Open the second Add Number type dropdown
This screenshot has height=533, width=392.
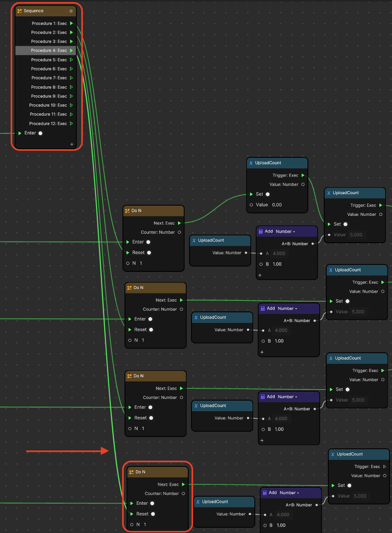click(x=287, y=309)
